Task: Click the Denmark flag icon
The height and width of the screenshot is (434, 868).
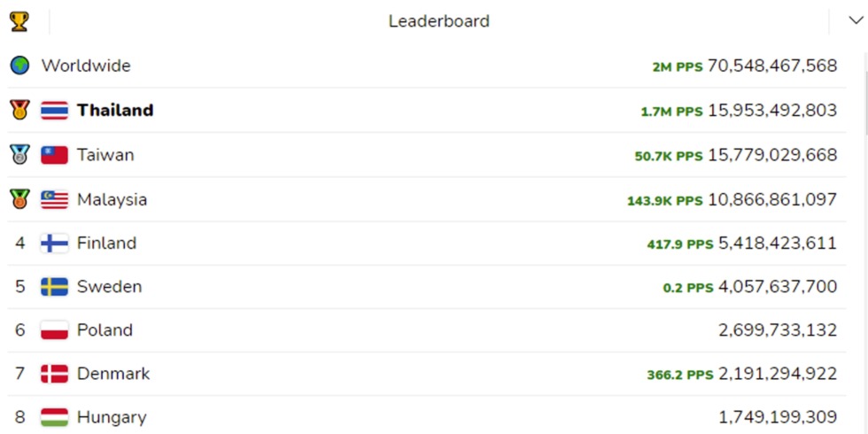Action: point(54,374)
